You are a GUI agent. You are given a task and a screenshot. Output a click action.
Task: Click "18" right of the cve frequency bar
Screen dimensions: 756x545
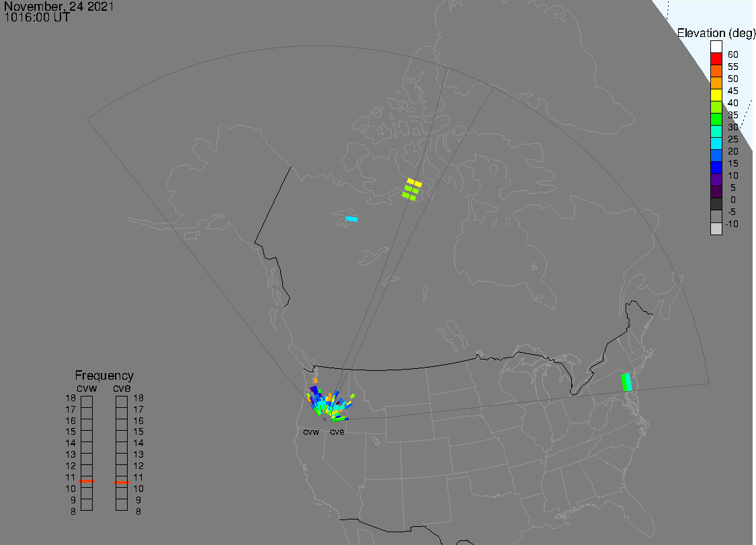[x=138, y=399]
